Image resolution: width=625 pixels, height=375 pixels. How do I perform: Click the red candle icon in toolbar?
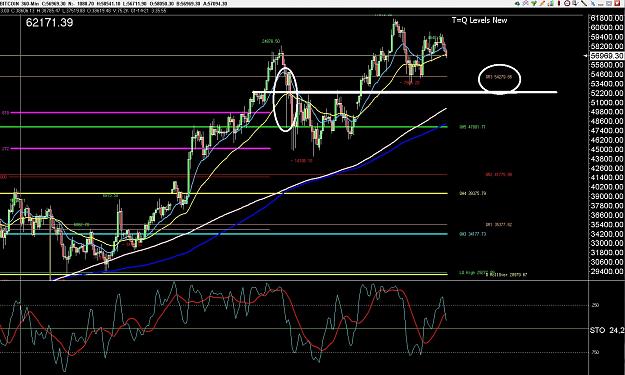point(559,3)
